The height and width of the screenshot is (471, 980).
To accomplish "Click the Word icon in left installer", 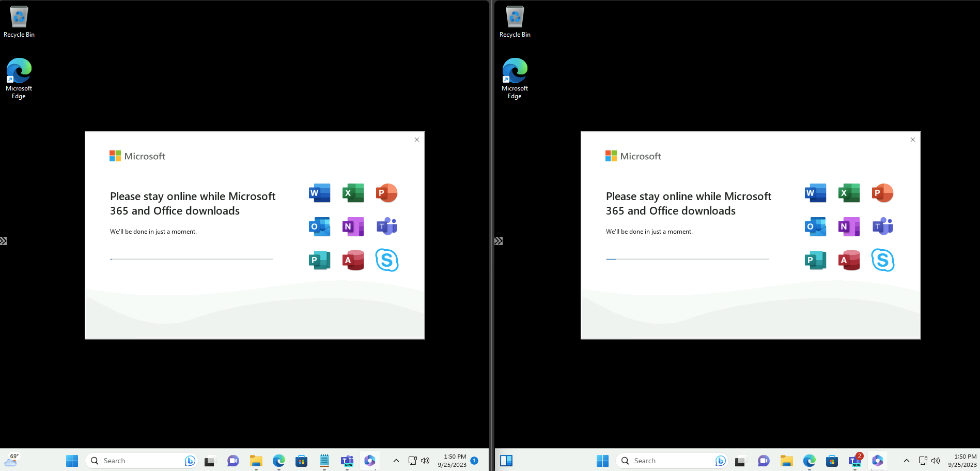I will point(319,193).
